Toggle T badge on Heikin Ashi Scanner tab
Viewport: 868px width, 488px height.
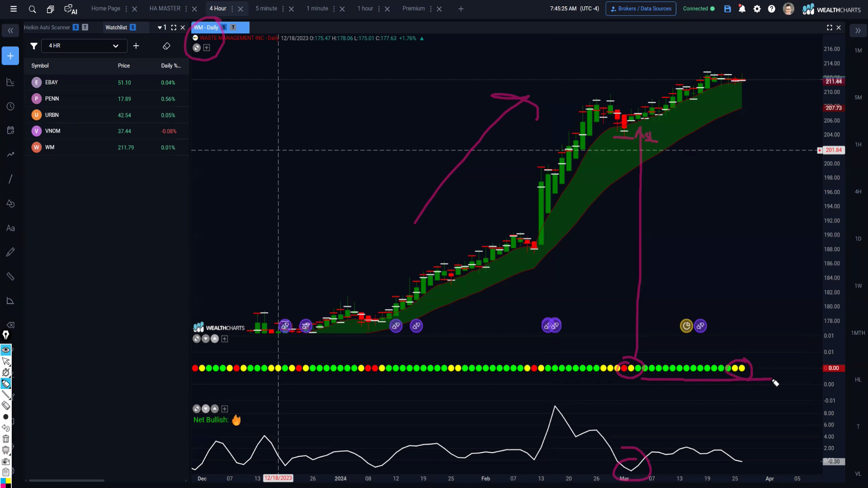click(85, 28)
